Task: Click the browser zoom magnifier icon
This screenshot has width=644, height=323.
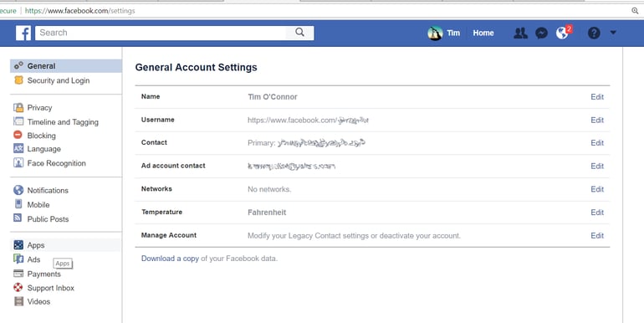Action: pos(635,11)
